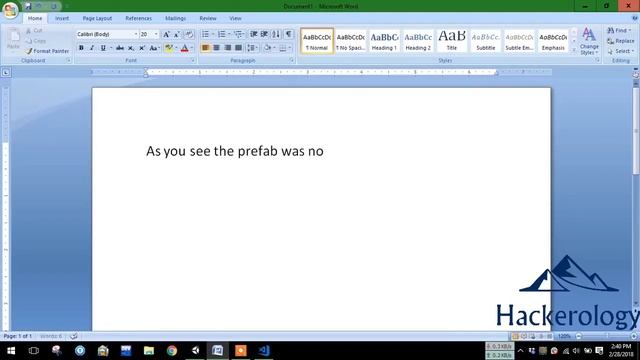Apply the Heading 1 style
The height and width of the screenshot is (360, 640).
click(x=384, y=41)
